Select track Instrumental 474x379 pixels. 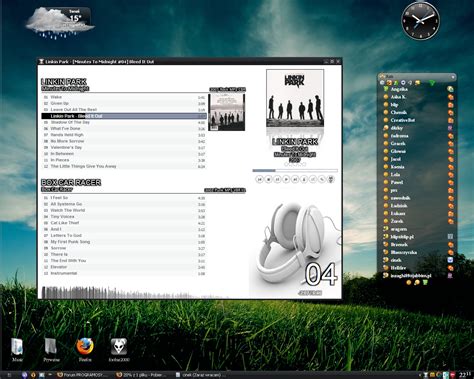tap(124, 273)
